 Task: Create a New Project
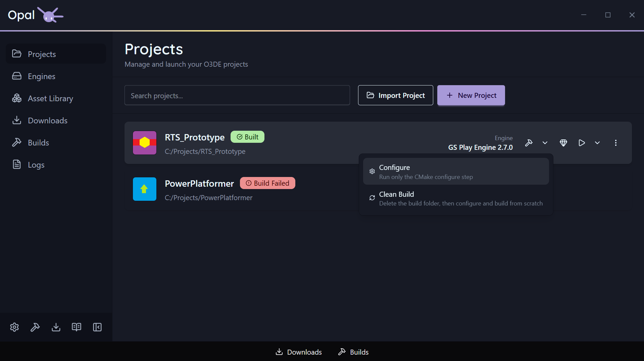click(x=471, y=95)
